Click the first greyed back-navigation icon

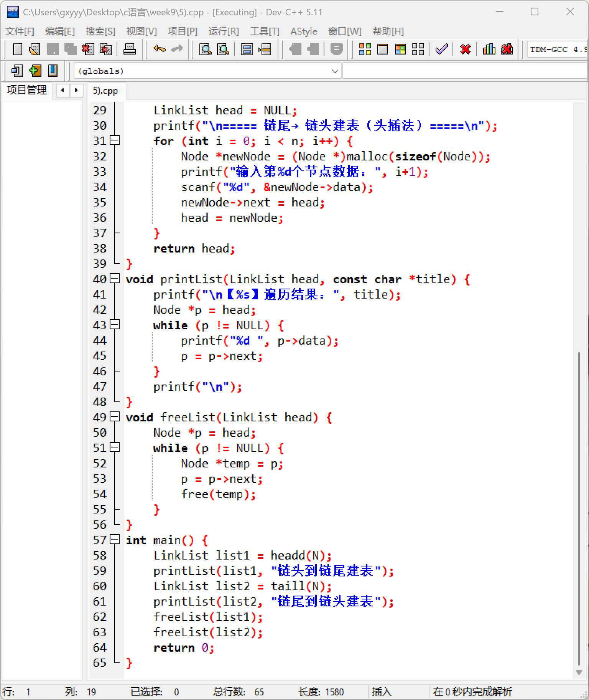(295, 49)
